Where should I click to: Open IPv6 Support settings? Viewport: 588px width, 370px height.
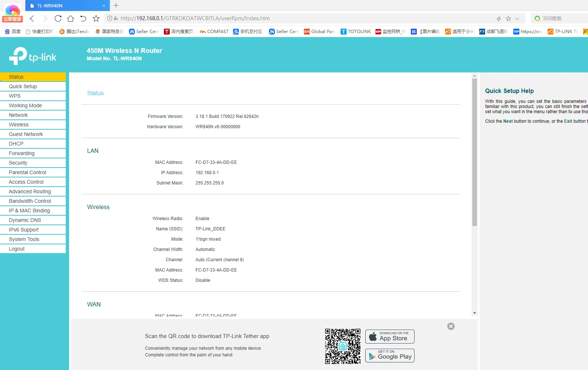tap(33, 230)
